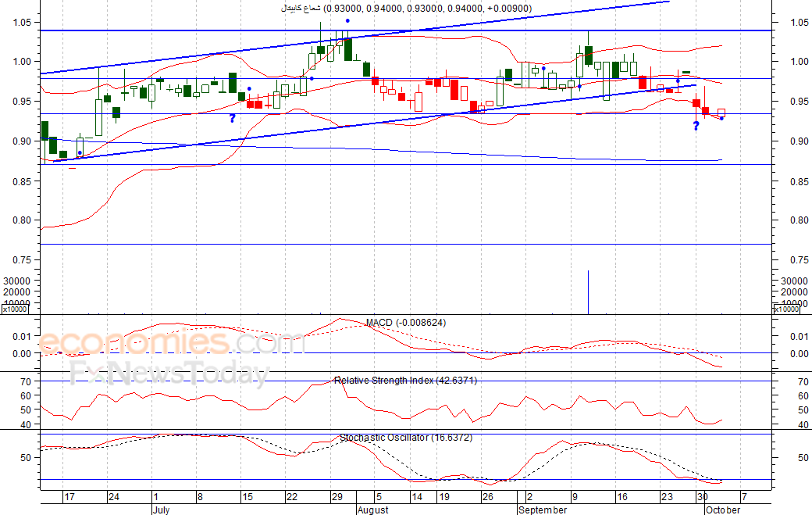Click the tall blue volume spike bar
The image size is (812, 515).
[x=588, y=292]
